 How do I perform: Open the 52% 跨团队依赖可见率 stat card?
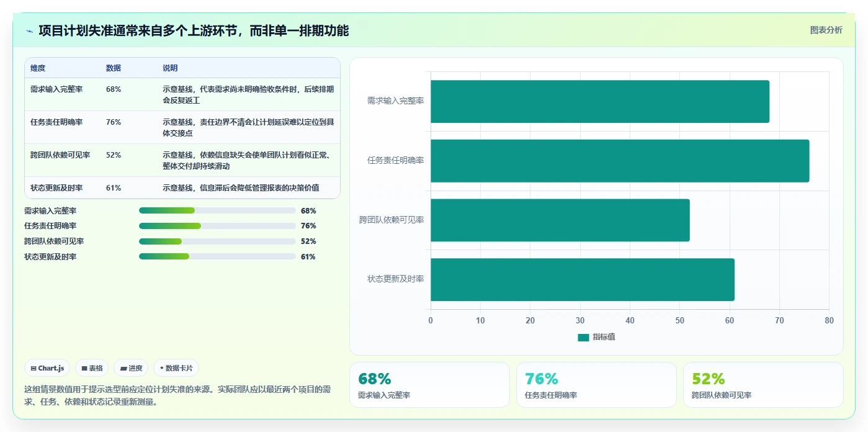tap(763, 385)
